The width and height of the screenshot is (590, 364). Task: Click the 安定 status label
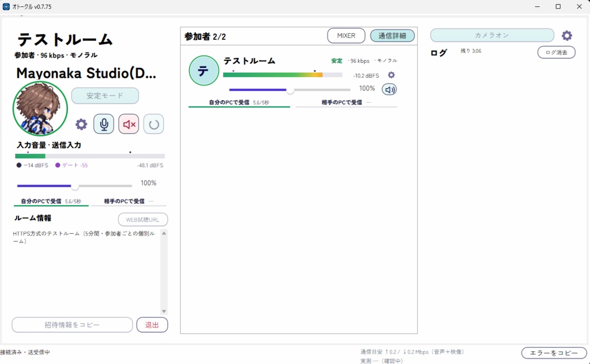(x=336, y=61)
